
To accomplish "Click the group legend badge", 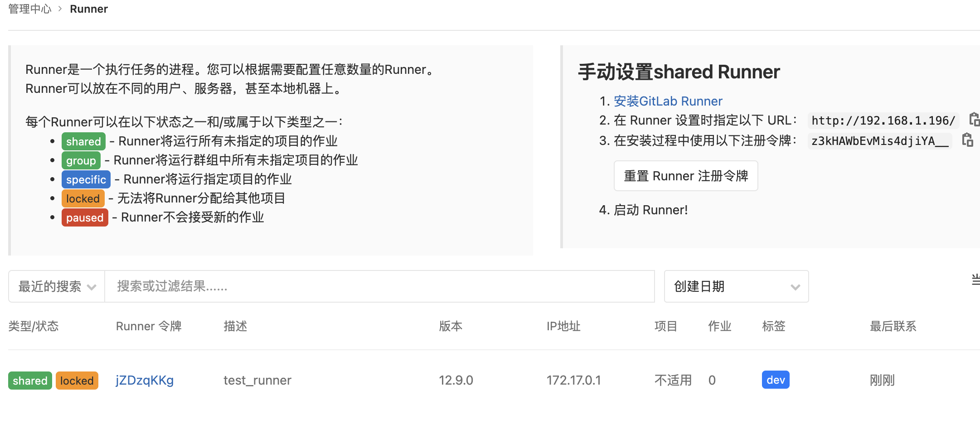I will click(x=81, y=160).
